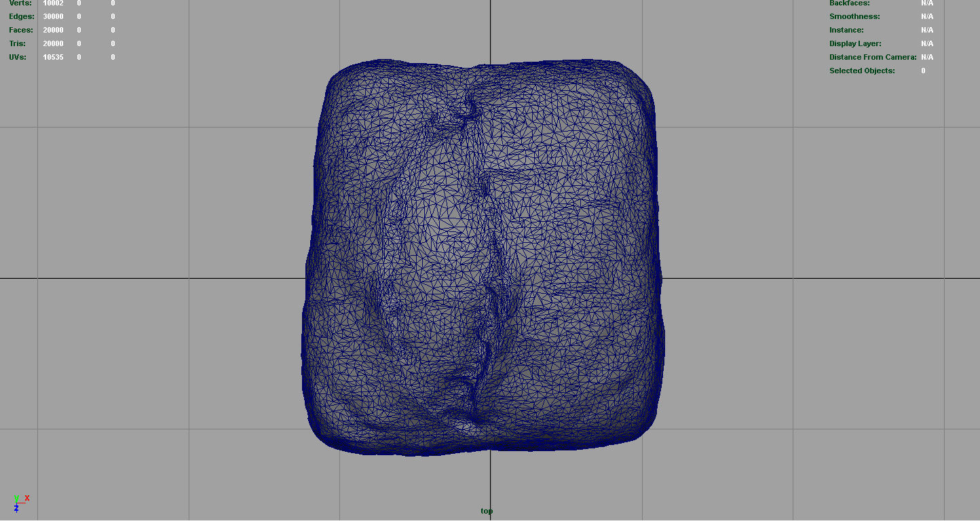Click the "UVs:" heads-up label
The height and width of the screenshot is (521, 980).
pyautogui.click(x=18, y=57)
